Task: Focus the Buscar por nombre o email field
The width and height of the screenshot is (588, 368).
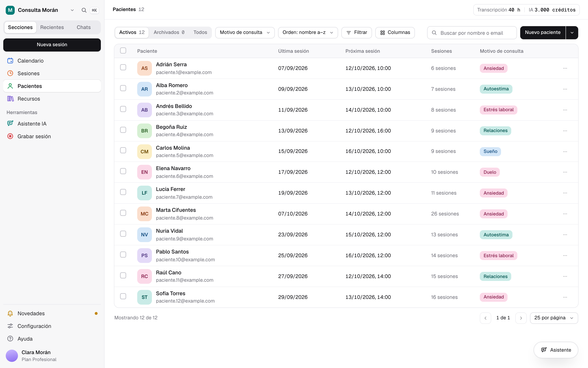Action: 472,33
